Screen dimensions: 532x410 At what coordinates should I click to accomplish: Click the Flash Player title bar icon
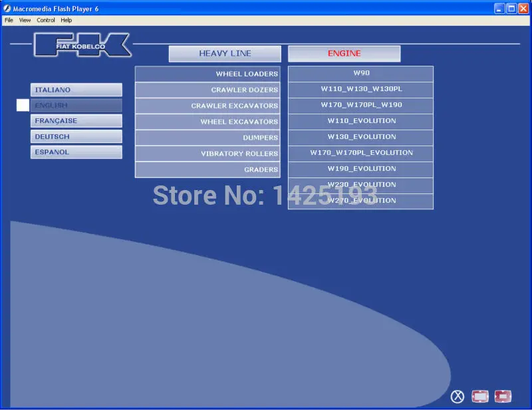point(7,9)
